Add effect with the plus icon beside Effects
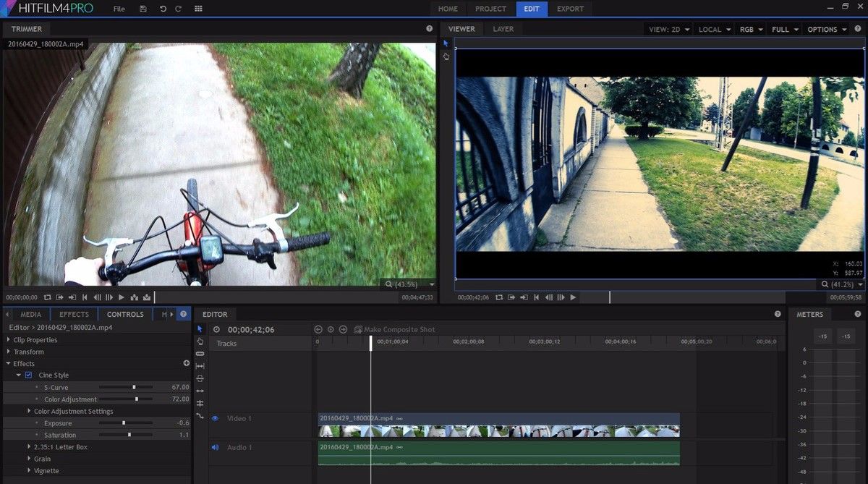This screenshot has height=484, width=868. 187,363
